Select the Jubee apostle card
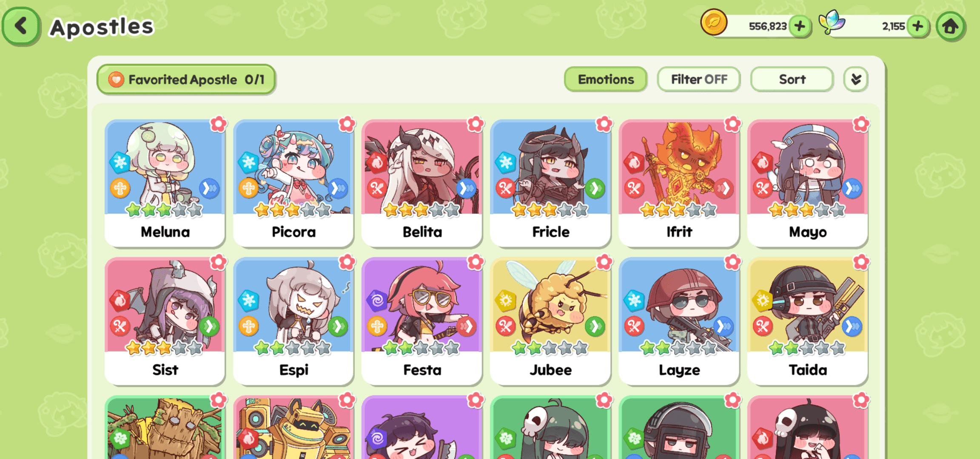This screenshot has width=980, height=459. 550,321
